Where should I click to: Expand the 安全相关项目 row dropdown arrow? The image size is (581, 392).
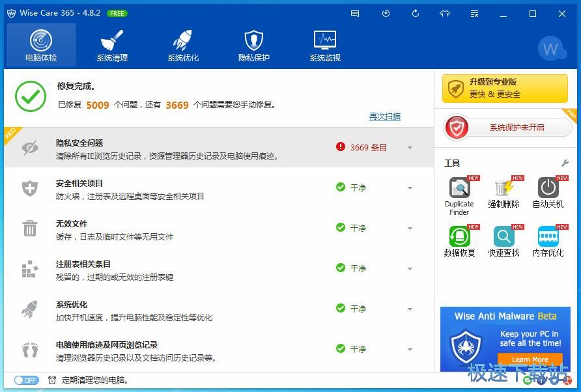(410, 188)
